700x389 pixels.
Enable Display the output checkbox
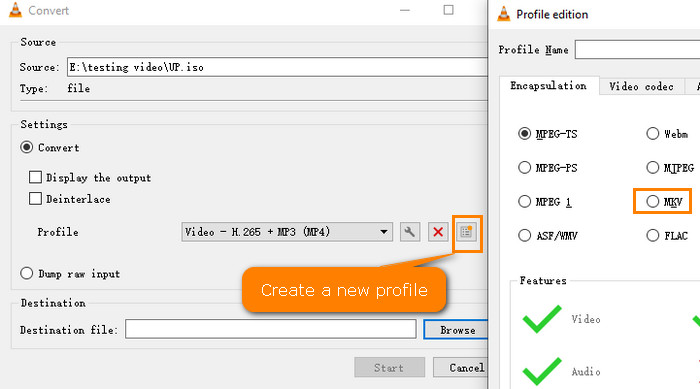[x=35, y=177]
